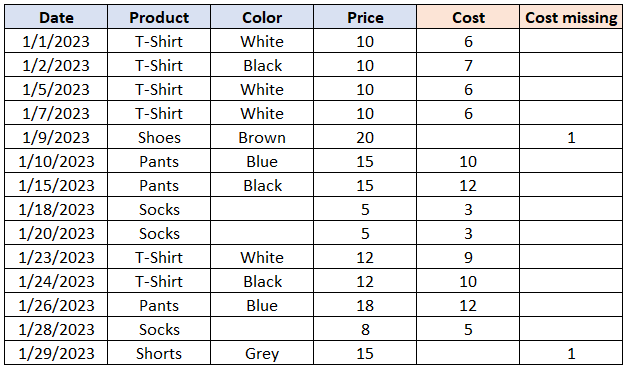The width and height of the screenshot is (627, 367).
Task: Click the date cell 1/9/2023
Action: coord(56,137)
